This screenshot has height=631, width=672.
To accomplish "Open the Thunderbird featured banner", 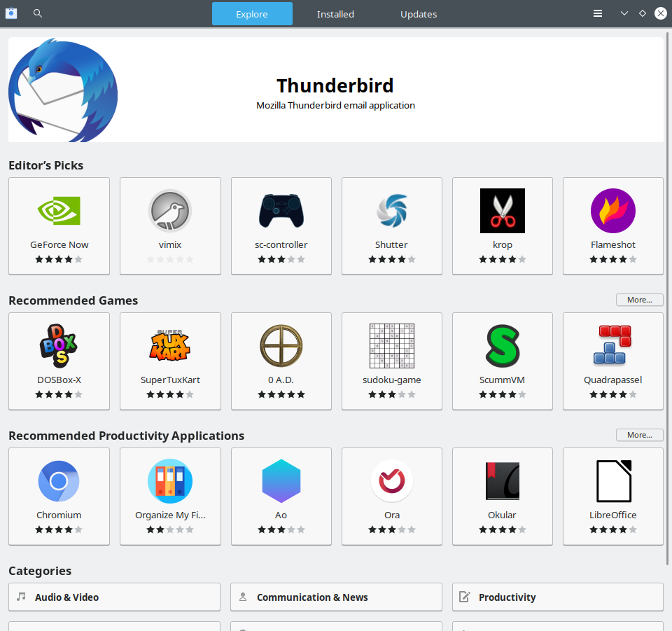I will click(336, 90).
